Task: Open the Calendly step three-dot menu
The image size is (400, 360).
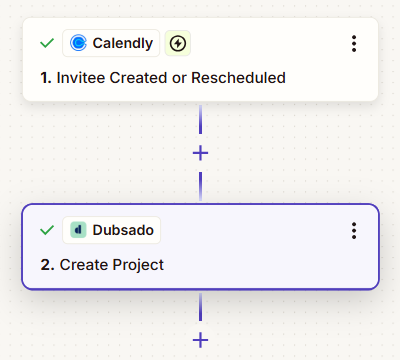Action: [354, 44]
